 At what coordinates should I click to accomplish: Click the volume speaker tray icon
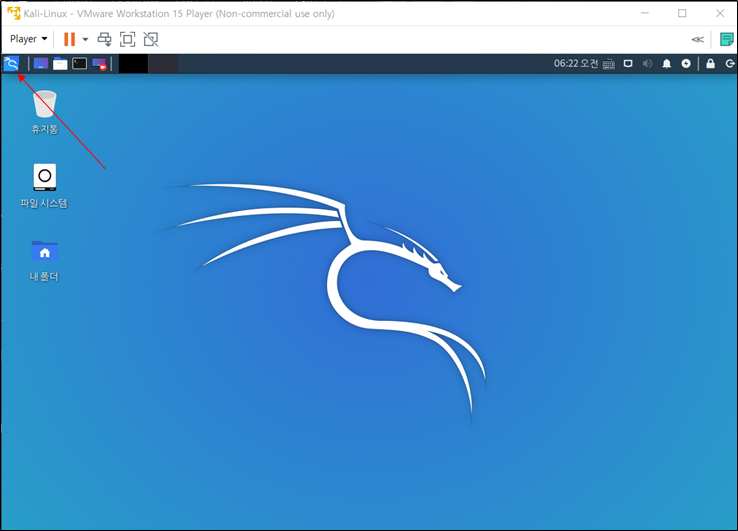pyautogui.click(x=648, y=64)
